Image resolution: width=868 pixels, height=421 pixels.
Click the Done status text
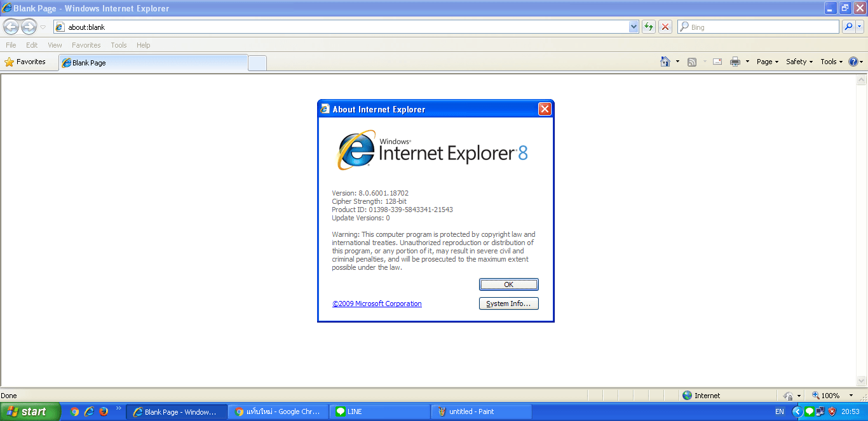pyautogui.click(x=9, y=396)
